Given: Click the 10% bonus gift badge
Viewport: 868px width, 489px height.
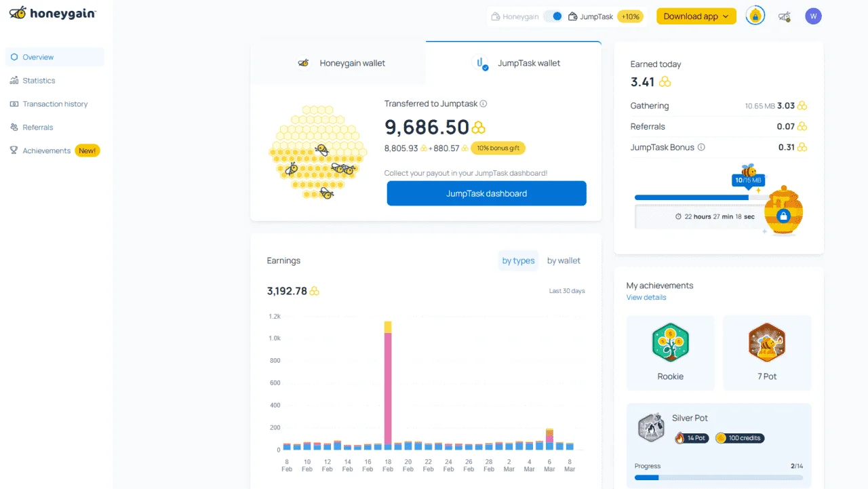Looking at the screenshot, I should 498,148.
